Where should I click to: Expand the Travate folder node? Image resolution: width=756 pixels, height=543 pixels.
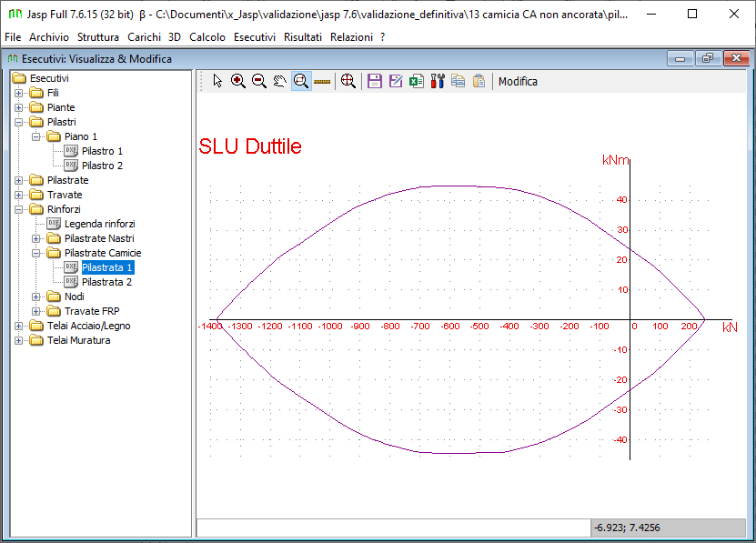[x=18, y=195]
